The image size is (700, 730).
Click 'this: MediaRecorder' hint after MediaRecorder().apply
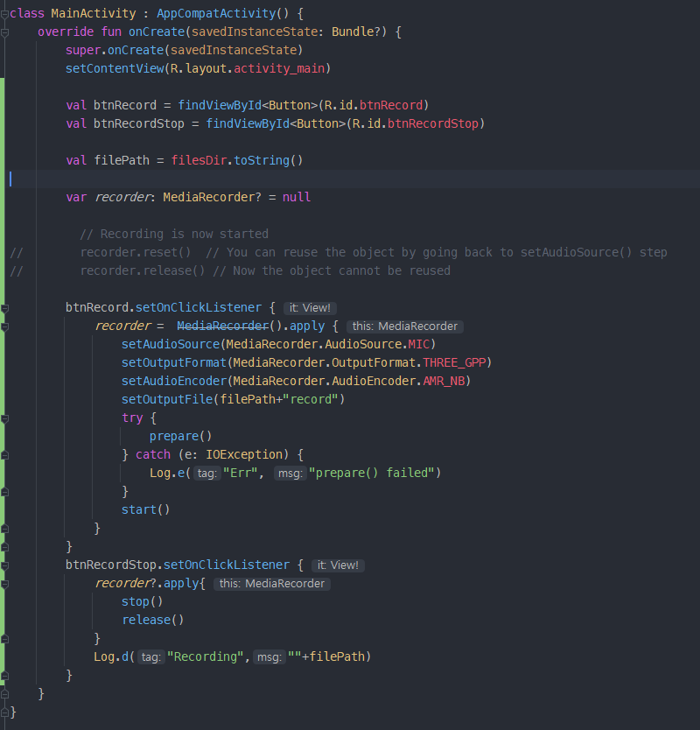pyautogui.click(x=405, y=326)
